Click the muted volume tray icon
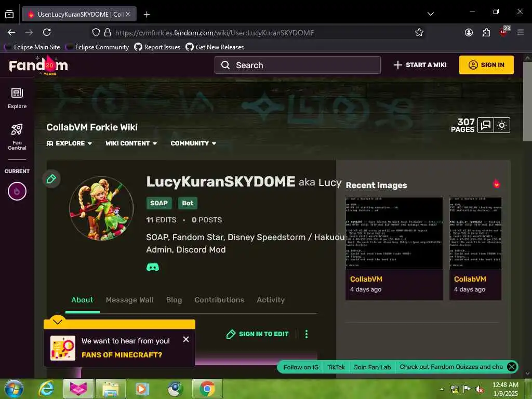Image resolution: width=532 pixels, height=399 pixels. click(x=480, y=390)
